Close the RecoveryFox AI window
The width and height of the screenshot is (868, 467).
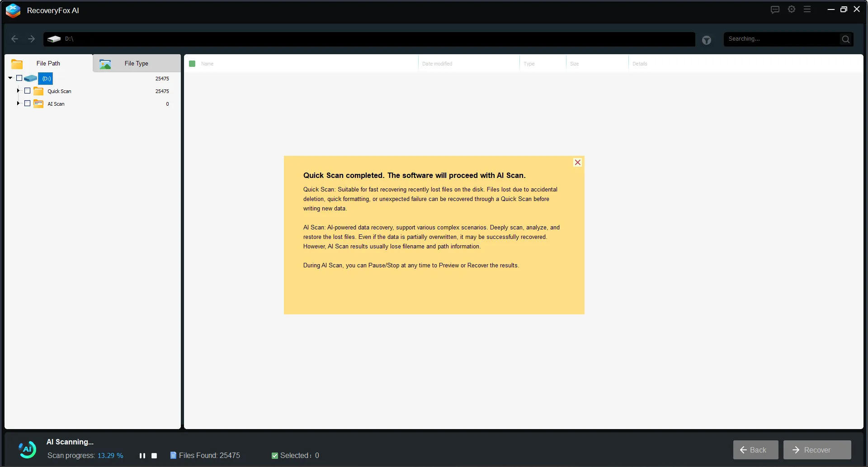point(857,9)
